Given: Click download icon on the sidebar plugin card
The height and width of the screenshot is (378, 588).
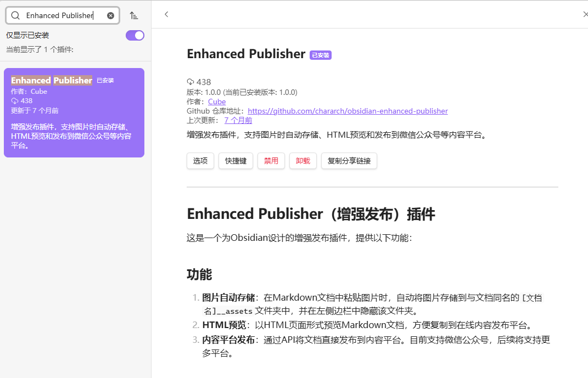Looking at the screenshot, I should pyautogui.click(x=15, y=101).
